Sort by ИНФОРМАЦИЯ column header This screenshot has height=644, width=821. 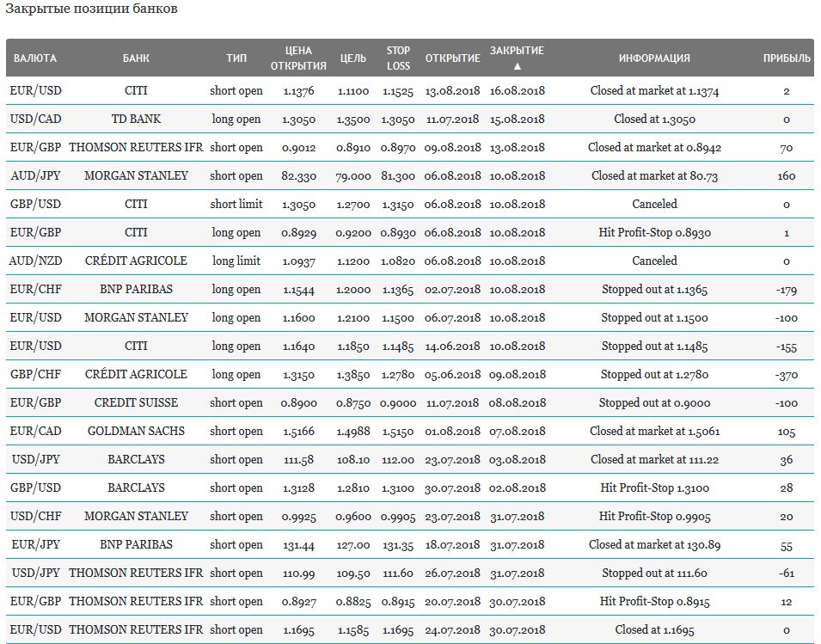point(654,58)
